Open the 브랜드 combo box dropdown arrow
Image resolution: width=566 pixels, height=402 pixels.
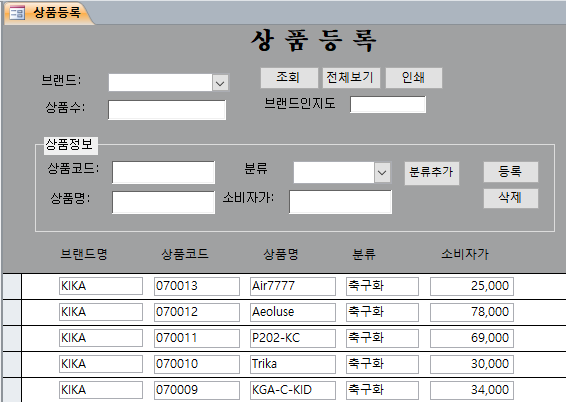coord(220,83)
